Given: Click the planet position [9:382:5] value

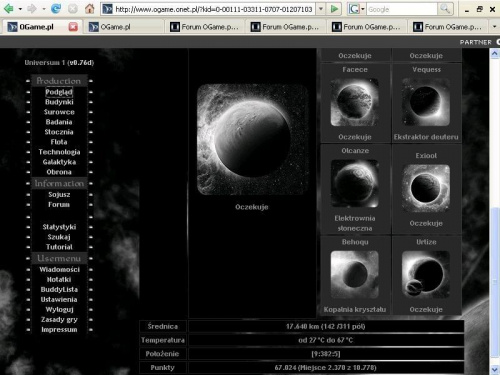Looking at the screenshot, I should (x=326, y=354).
